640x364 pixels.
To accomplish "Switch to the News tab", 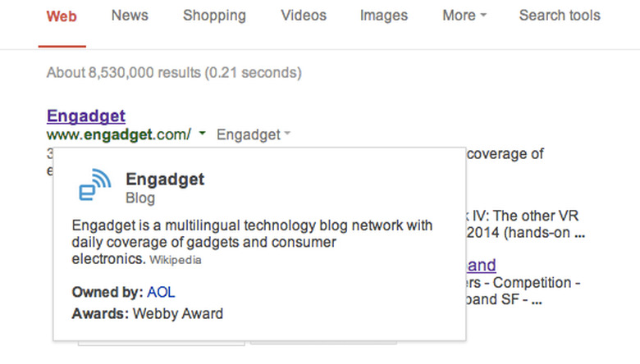I will [130, 16].
